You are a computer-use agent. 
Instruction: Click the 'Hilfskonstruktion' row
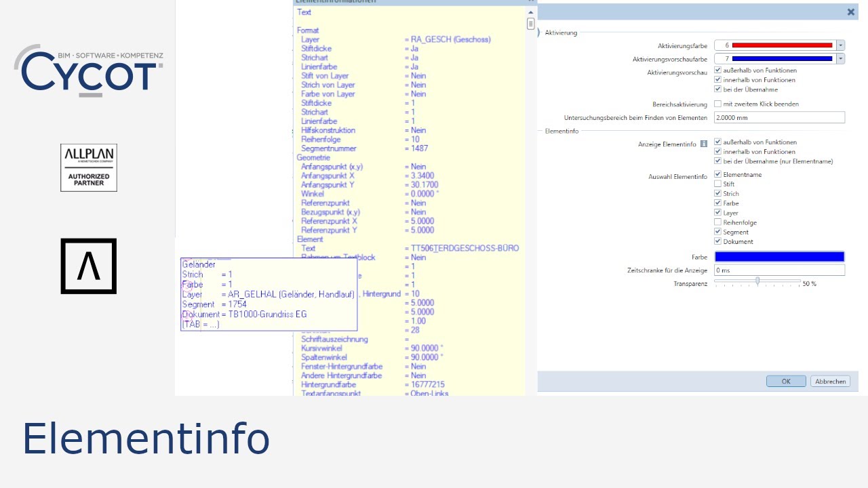[363, 130]
